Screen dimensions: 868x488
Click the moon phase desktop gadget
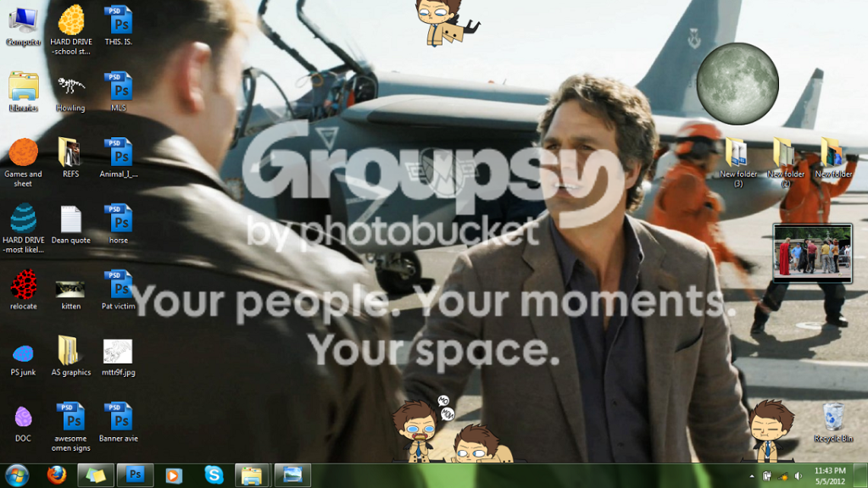click(x=737, y=84)
